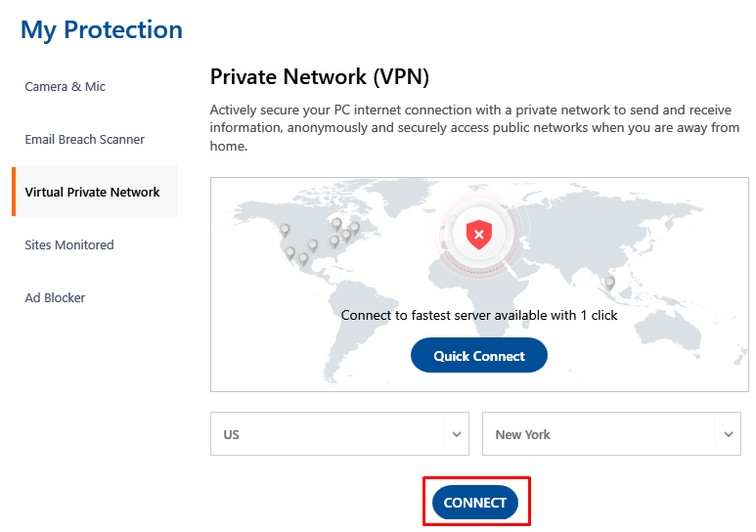This screenshot has height=532, width=756.
Task: Pick the southern California coast server pin
Action: coord(290,252)
